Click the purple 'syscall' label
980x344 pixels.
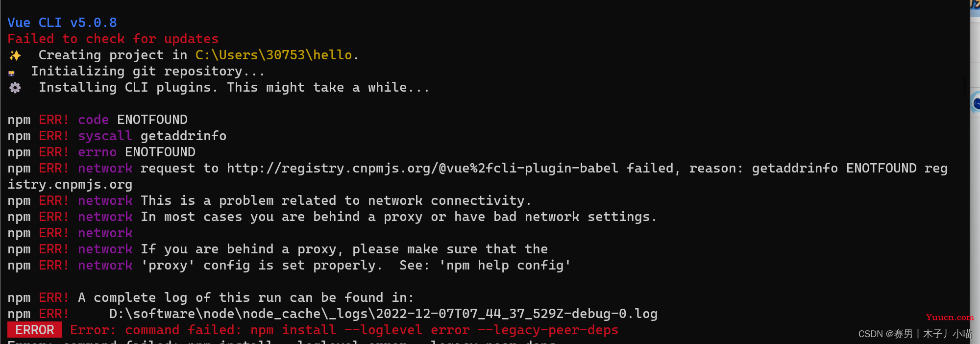point(105,136)
